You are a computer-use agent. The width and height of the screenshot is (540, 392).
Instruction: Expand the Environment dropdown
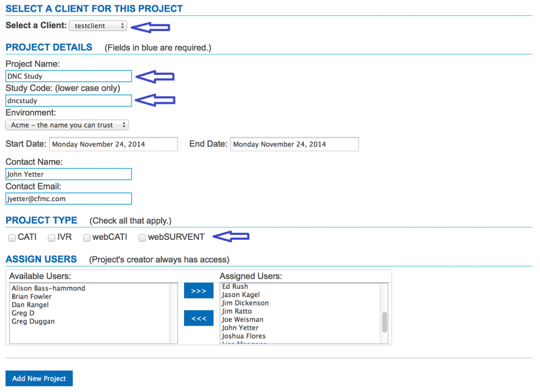point(67,125)
